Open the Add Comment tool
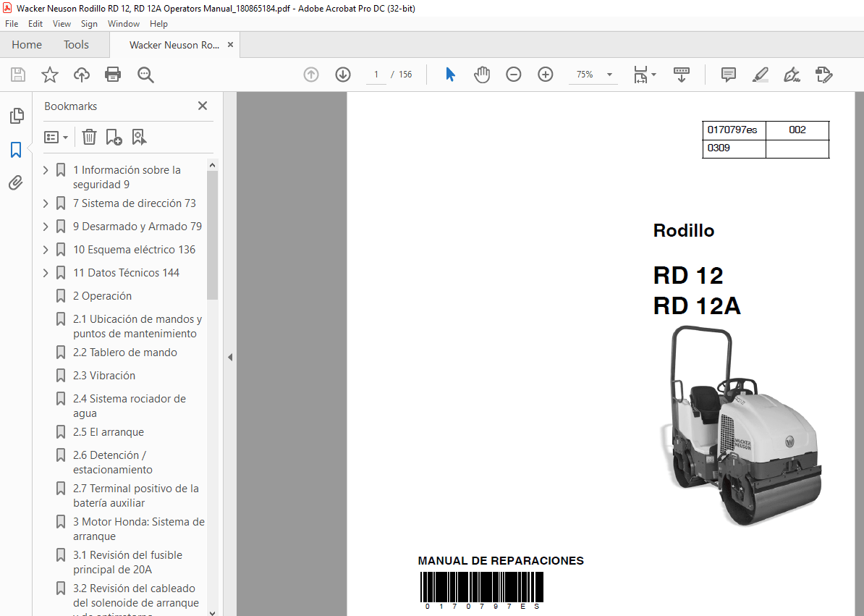Image resolution: width=864 pixels, height=616 pixels. pyautogui.click(x=728, y=74)
